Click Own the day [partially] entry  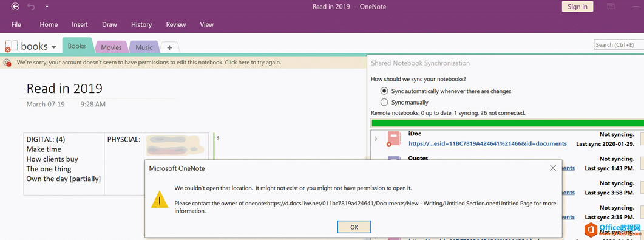63,179
